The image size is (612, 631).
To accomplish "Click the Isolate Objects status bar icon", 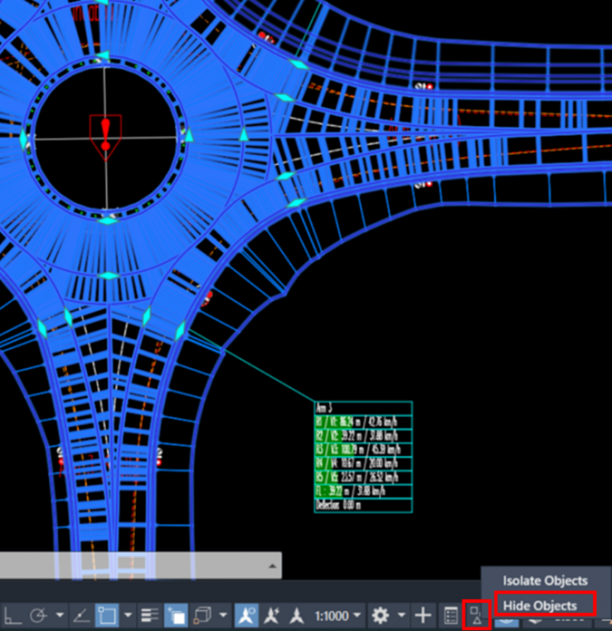I will [477, 615].
